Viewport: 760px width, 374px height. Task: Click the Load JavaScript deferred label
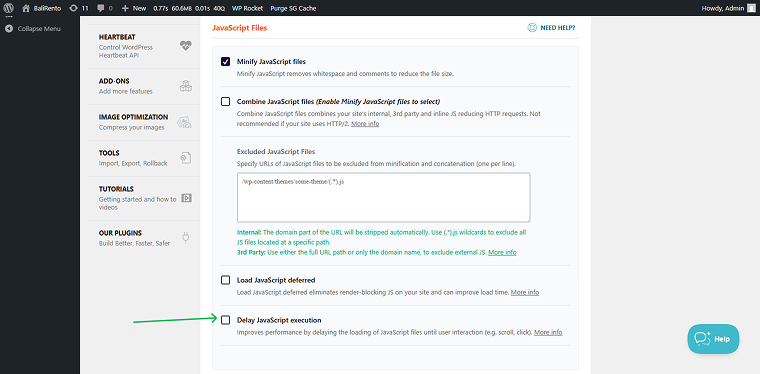[276, 280]
